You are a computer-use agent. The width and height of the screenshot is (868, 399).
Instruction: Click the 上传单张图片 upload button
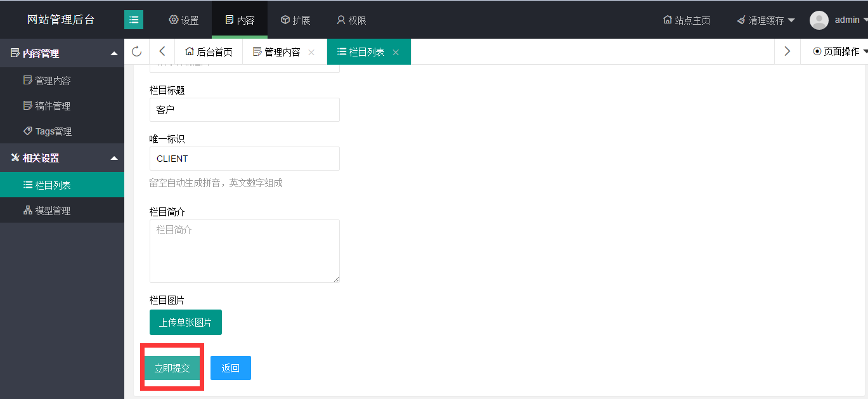coord(186,322)
